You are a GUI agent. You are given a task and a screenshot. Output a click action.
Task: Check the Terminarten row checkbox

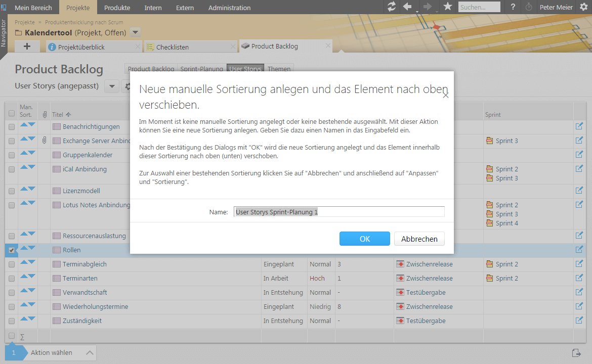coord(12,279)
